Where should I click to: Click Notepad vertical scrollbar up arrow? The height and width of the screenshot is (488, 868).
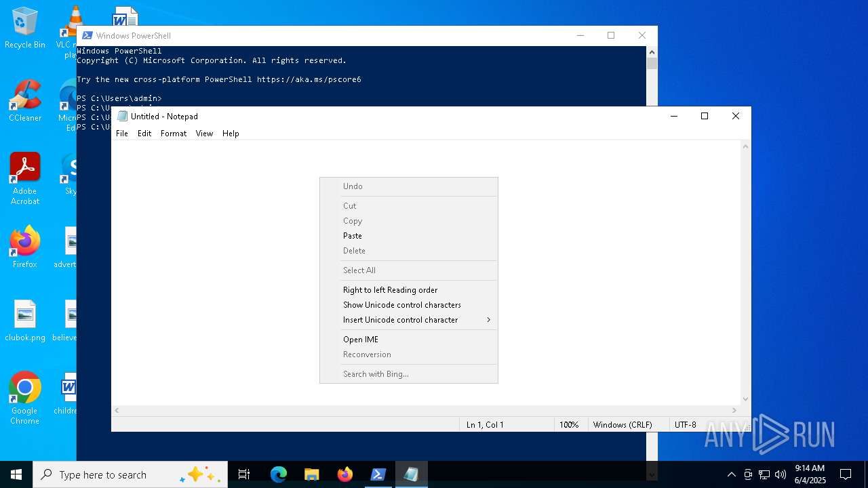click(x=746, y=146)
